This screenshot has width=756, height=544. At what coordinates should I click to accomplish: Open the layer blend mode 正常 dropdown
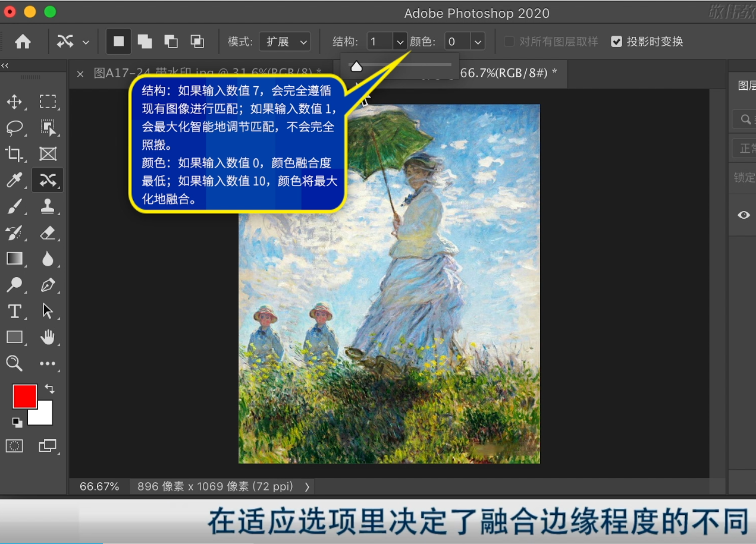pos(744,147)
